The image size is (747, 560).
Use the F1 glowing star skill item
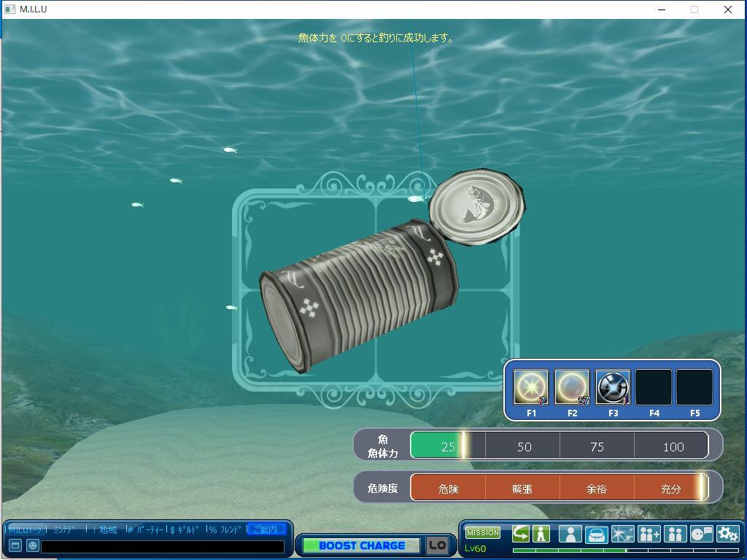point(531,386)
